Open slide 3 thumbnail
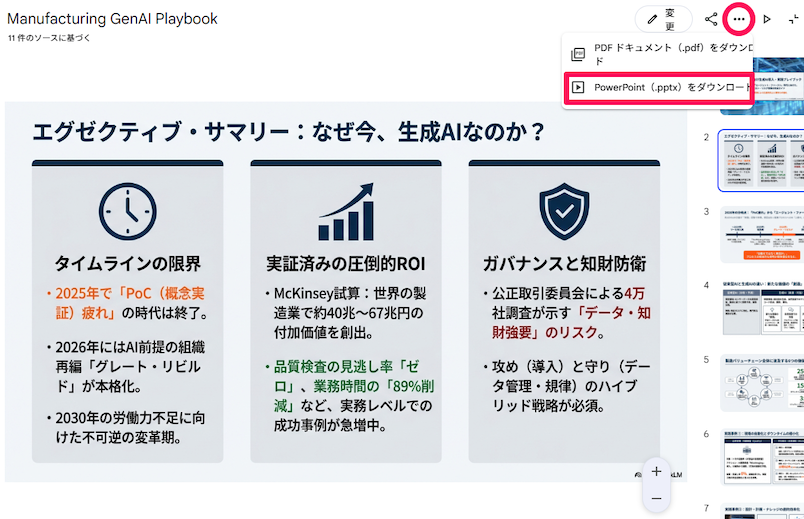 click(762, 234)
